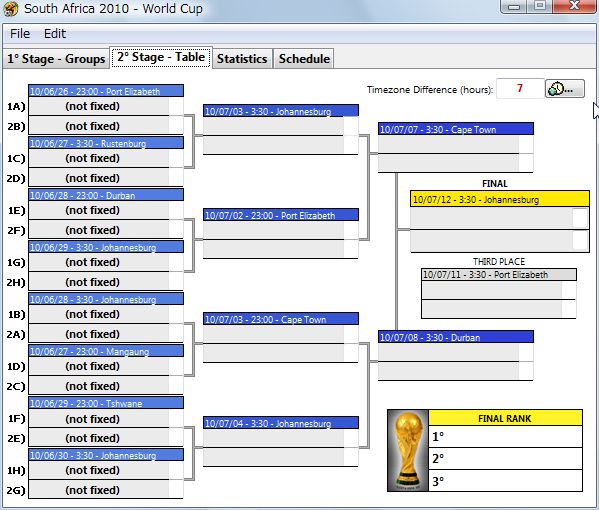Click the 1° row in Final Rank
Viewport: 599px width, 510px height.
click(x=505, y=436)
